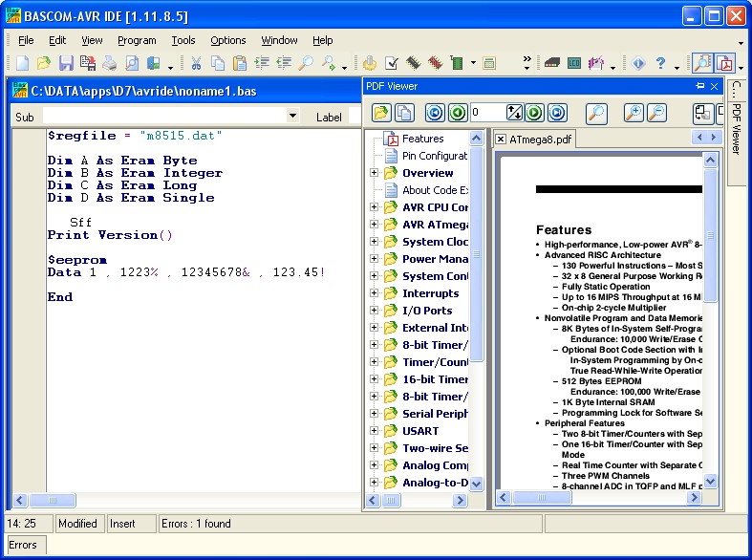
Task: Click the Find Next icon
Action: click(328, 63)
